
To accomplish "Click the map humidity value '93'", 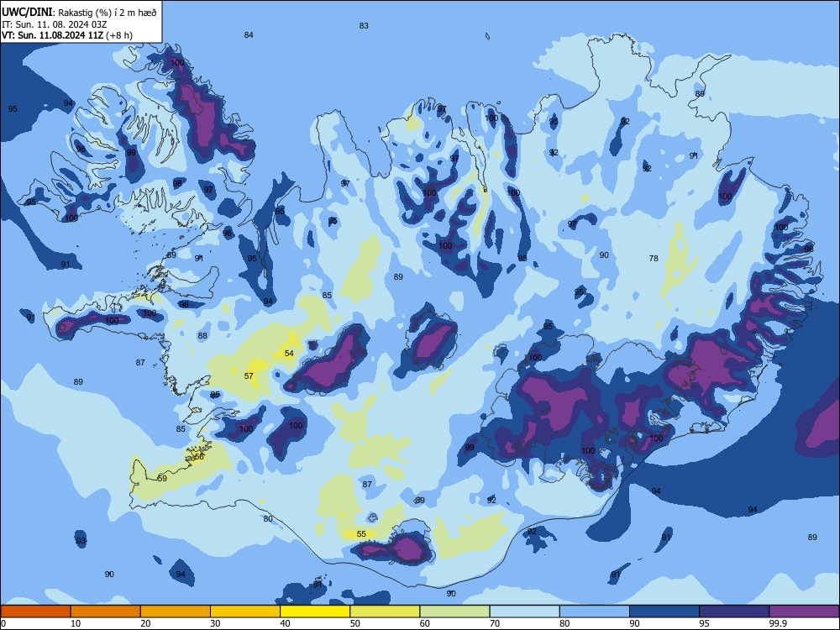I will tap(81, 540).
